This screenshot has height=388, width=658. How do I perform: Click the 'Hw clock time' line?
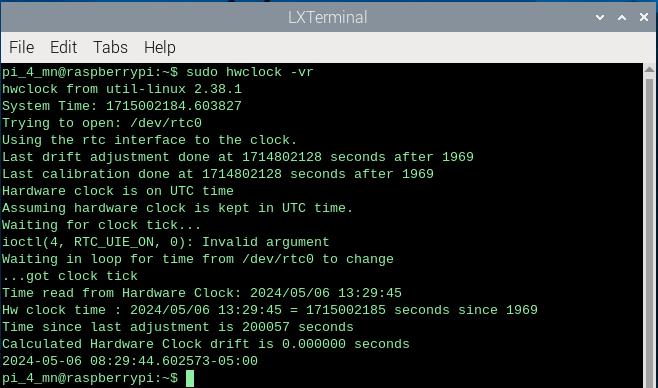click(x=270, y=310)
